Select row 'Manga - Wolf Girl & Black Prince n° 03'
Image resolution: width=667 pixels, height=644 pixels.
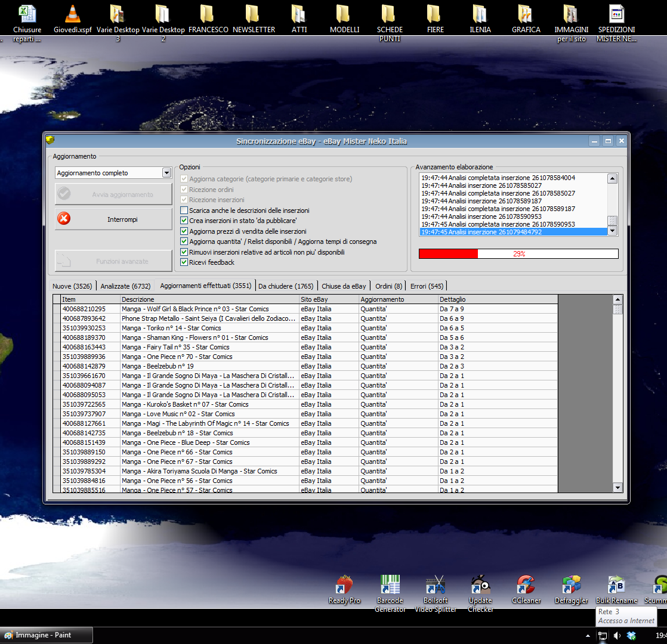coord(305,309)
